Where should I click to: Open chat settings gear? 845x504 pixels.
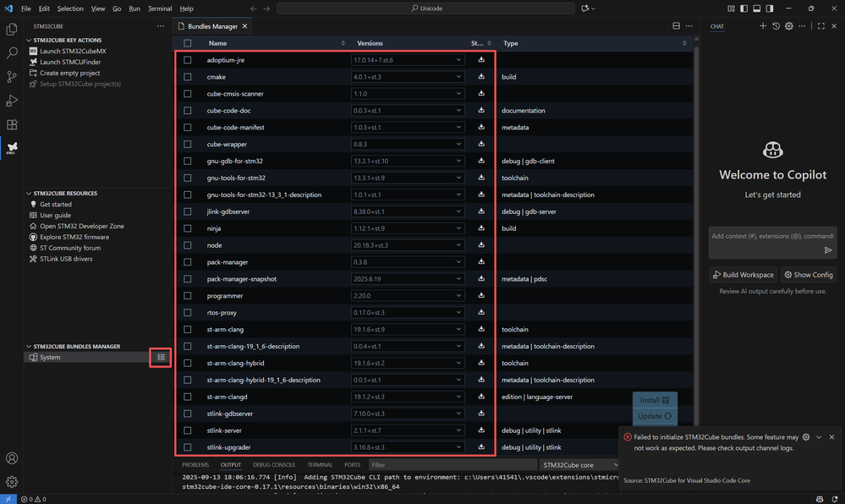click(789, 26)
